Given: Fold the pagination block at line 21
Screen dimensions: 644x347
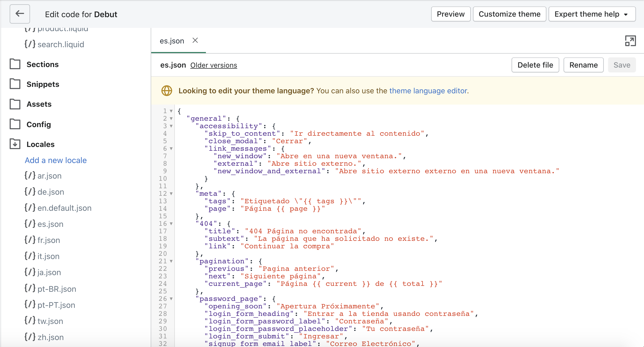Looking at the screenshot, I should coord(171,261).
